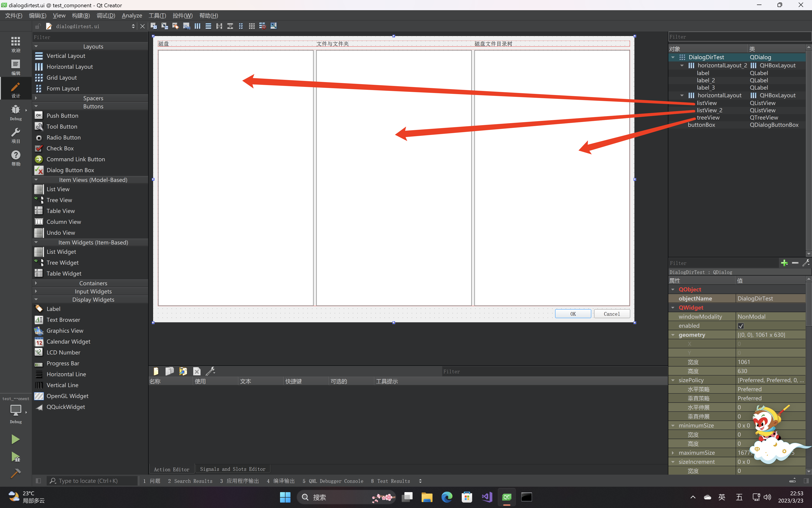This screenshot has width=812, height=508.
Task: Open the 构建(B) menu
Action: coord(81,15)
